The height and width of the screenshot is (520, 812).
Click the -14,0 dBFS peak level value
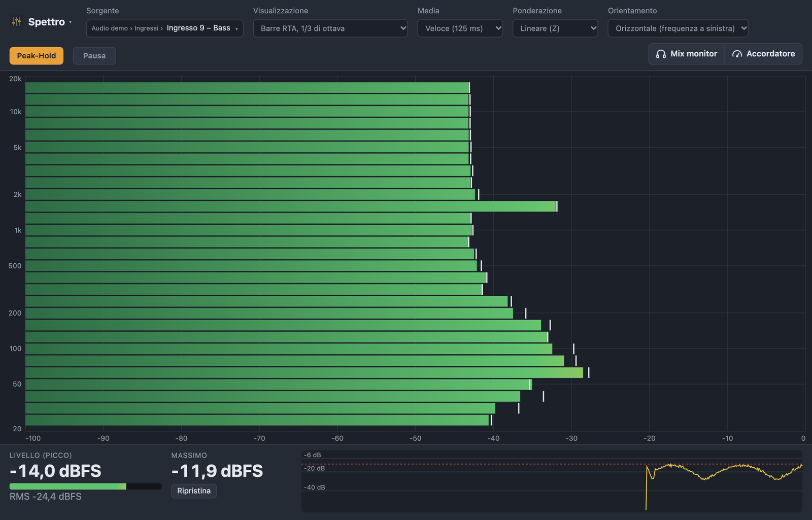point(55,471)
